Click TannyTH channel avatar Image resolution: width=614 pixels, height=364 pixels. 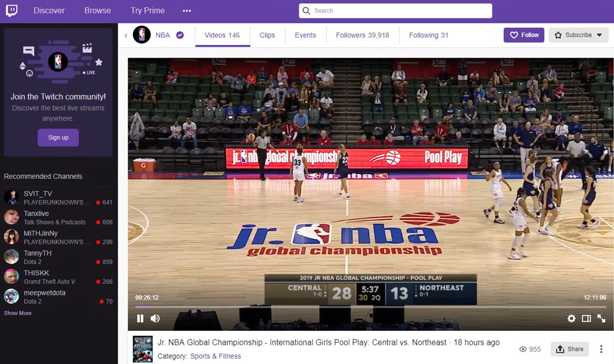[11, 257]
